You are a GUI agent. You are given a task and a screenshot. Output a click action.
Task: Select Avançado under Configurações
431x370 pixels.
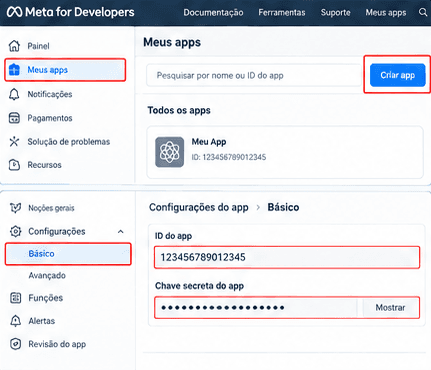[47, 276]
